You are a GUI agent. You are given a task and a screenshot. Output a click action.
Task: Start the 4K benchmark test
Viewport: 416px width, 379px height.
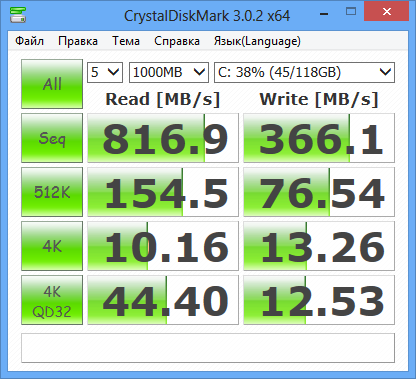[x=52, y=246]
